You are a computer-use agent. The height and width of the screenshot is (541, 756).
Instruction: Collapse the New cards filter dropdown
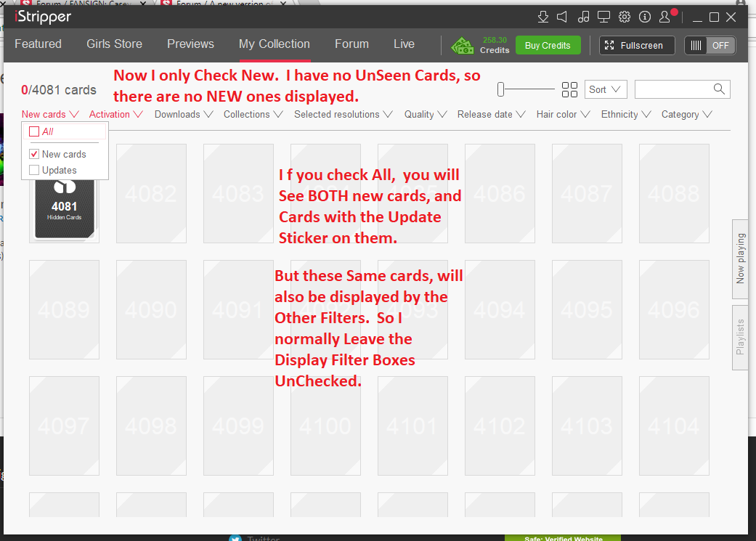[50, 115]
